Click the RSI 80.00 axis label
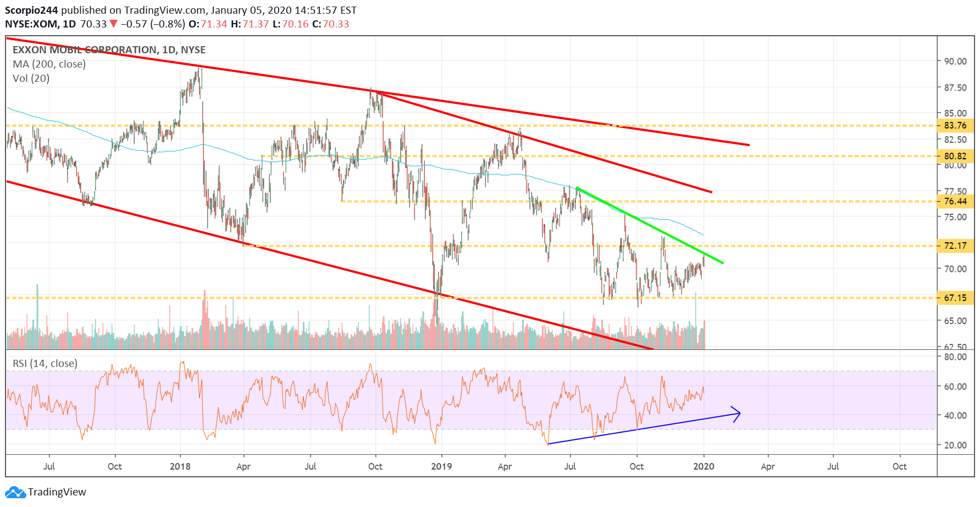This screenshot has height=507, width=980. [x=955, y=356]
